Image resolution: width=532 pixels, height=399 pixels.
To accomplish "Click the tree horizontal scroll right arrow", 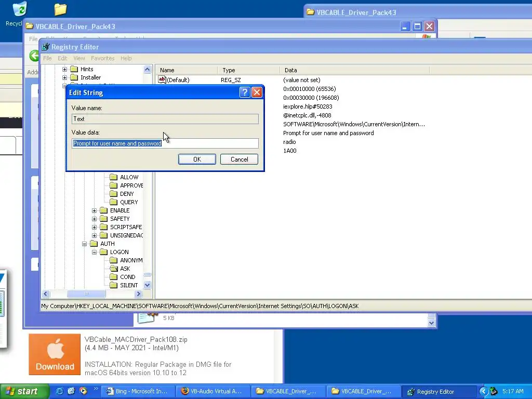I will (138, 294).
